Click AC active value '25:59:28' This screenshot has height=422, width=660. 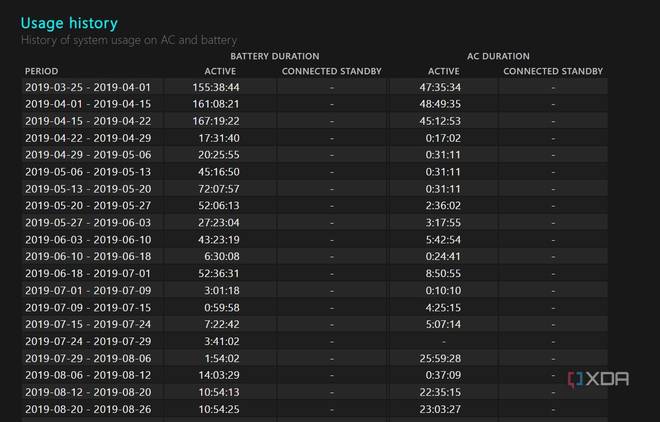[440, 358]
